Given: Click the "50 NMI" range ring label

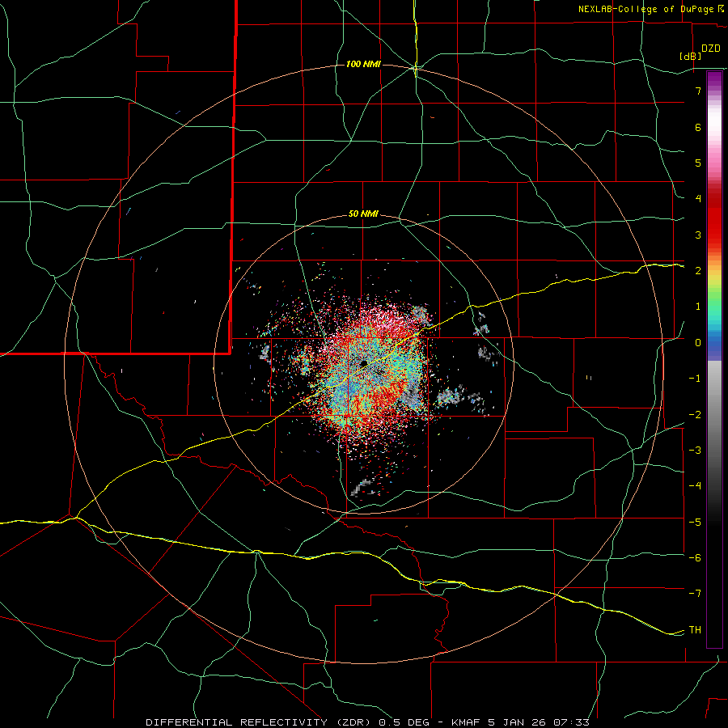Looking at the screenshot, I should [x=363, y=214].
